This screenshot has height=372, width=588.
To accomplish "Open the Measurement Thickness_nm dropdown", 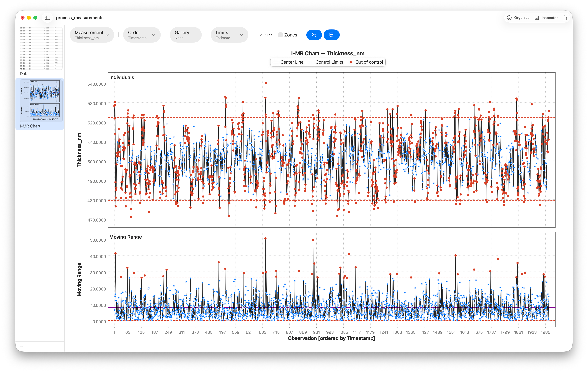I will coord(92,35).
